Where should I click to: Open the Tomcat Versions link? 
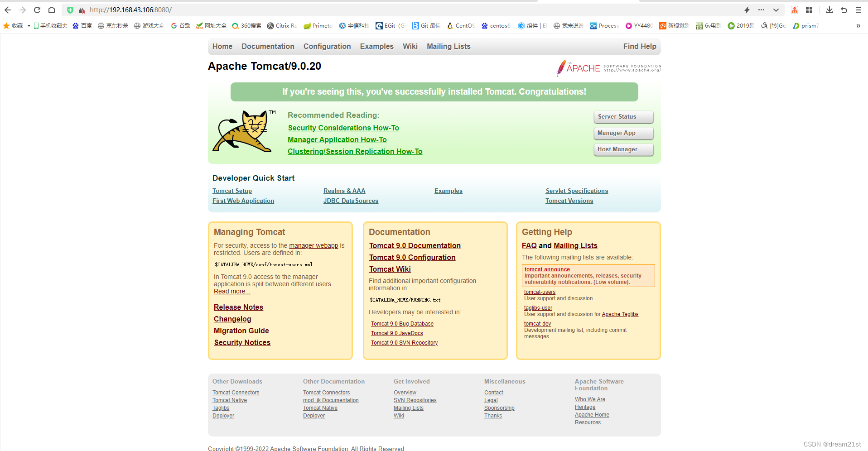click(x=569, y=201)
